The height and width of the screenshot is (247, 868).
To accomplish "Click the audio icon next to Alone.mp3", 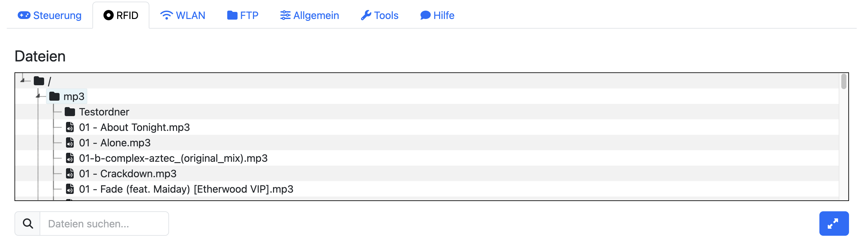I will click(70, 143).
